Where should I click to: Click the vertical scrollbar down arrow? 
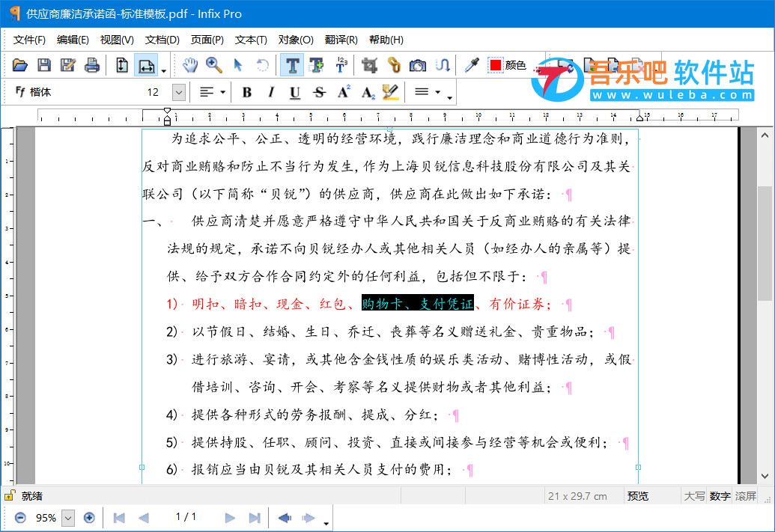click(765, 476)
